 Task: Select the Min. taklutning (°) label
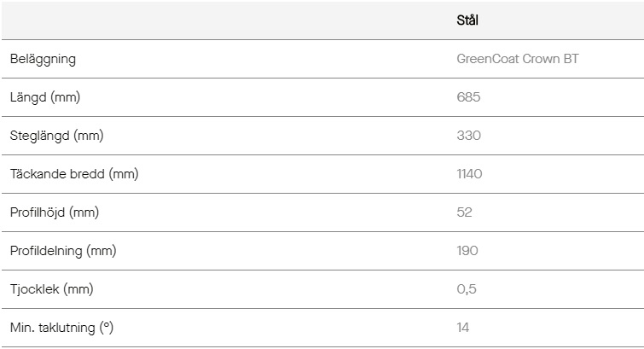coord(61,328)
